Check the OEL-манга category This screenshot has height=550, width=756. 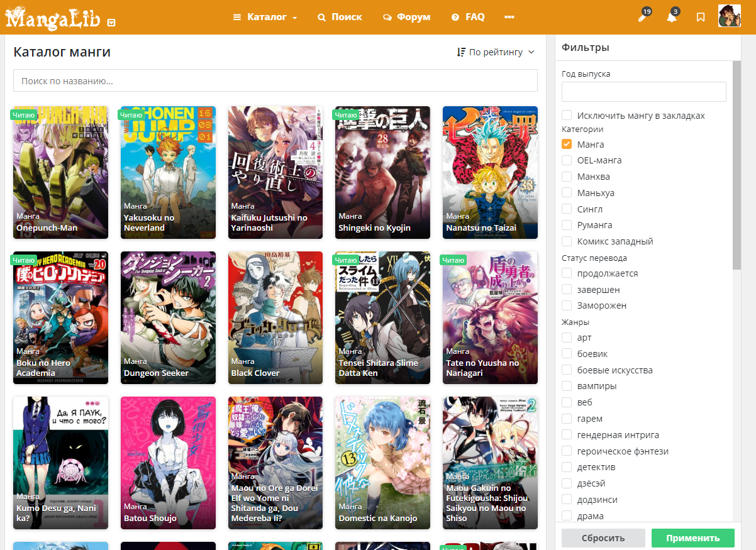pyautogui.click(x=567, y=160)
